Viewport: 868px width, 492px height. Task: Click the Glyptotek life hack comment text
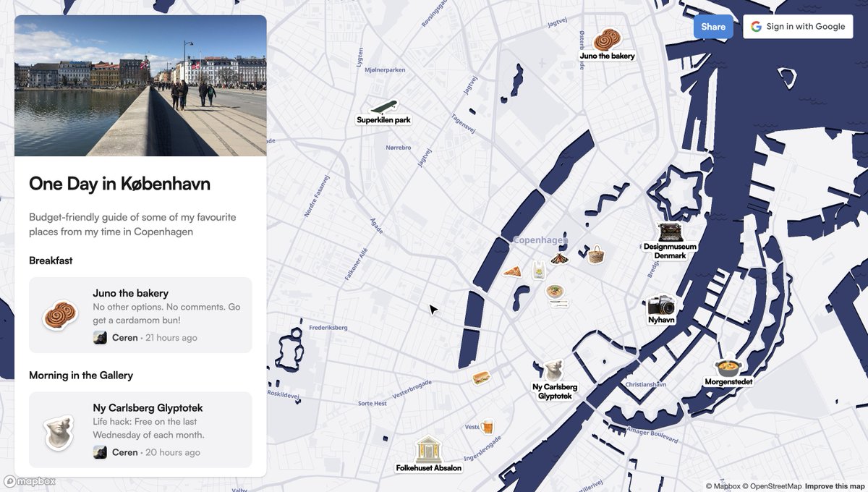(149, 428)
